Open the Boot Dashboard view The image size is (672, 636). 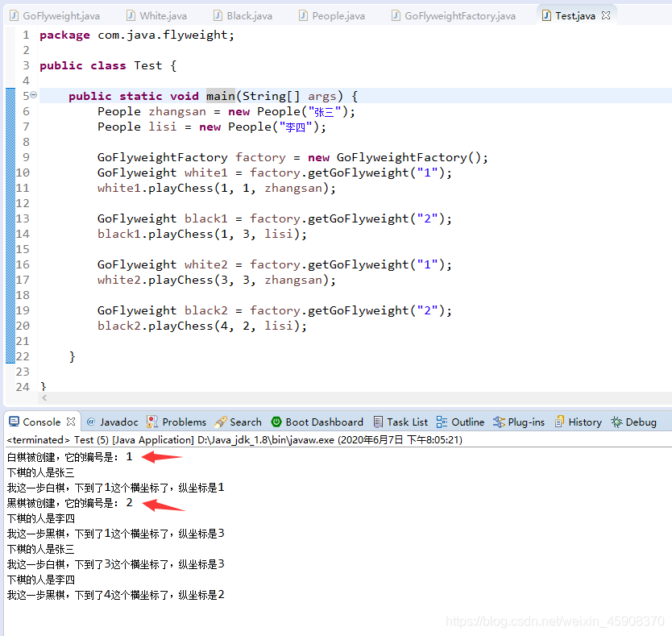(x=317, y=422)
